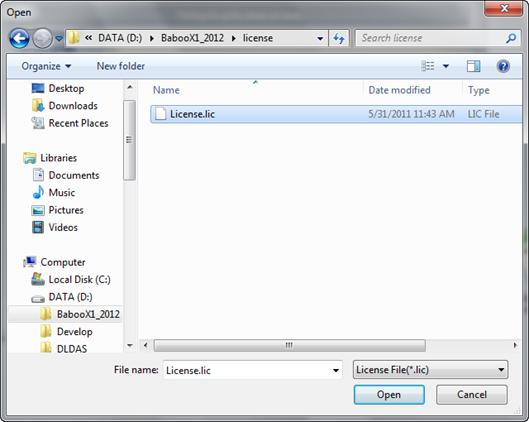The height and width of the screenshot is (422, 529).
Task: Click New folder in the toolbar
Action: pyautogui.click(x=121, y=66)
